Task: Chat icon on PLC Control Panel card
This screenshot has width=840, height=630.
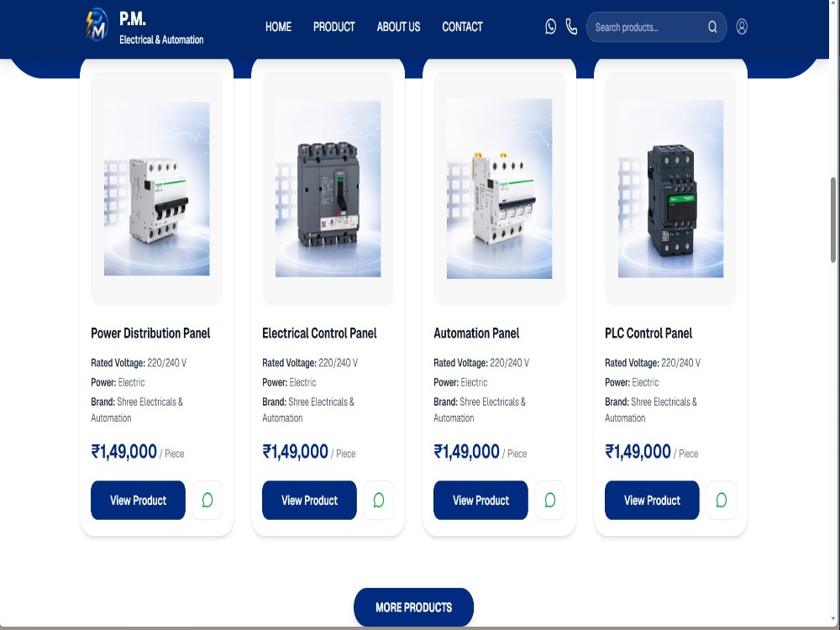Action: click(x=721, y=500)
